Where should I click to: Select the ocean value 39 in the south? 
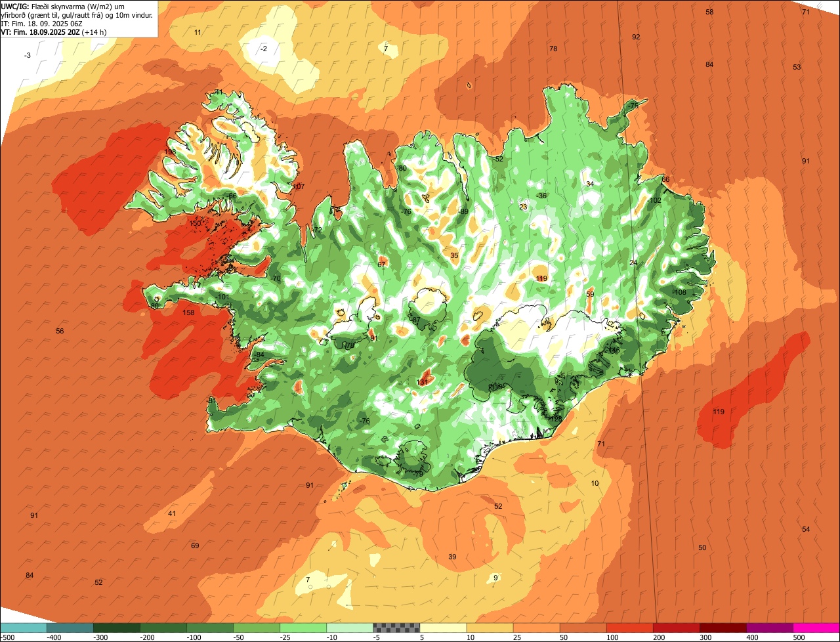pyautogui.click(x=452, y=557)
